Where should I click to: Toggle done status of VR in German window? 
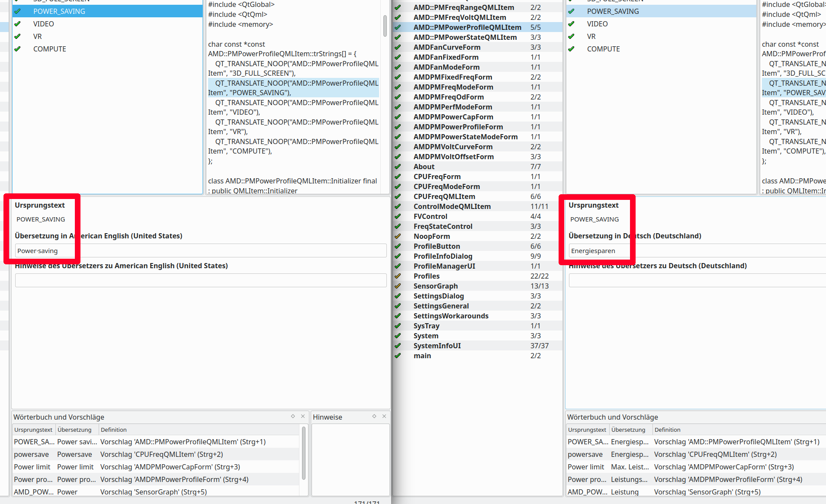[x=571, y=36]
